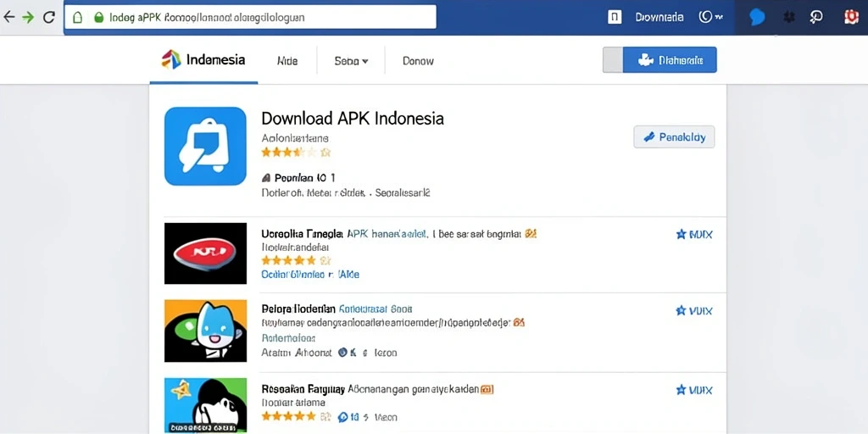Click the blue circle icon in Rosealan row
Screen dimensions: 868x434
click(342, 417)
